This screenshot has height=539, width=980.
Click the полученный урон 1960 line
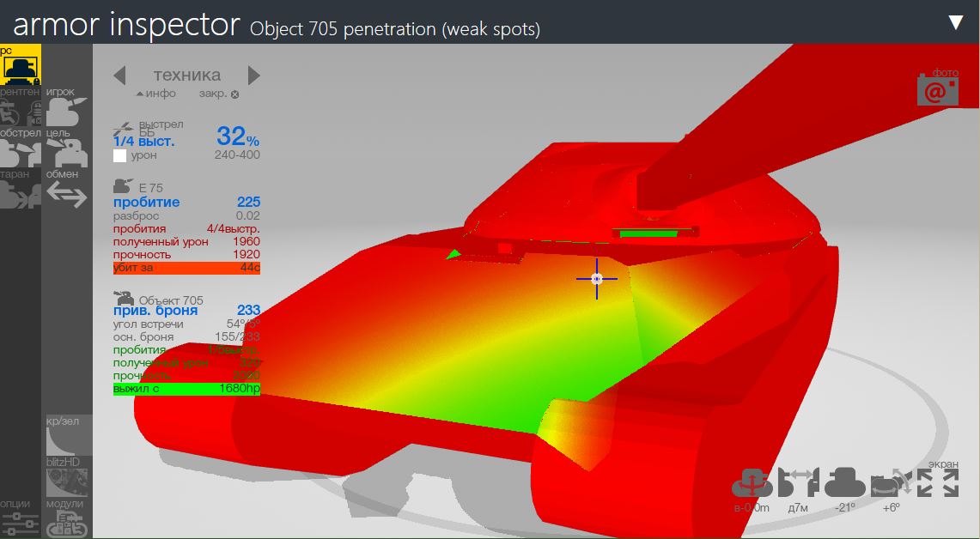[x=186, y=242]
